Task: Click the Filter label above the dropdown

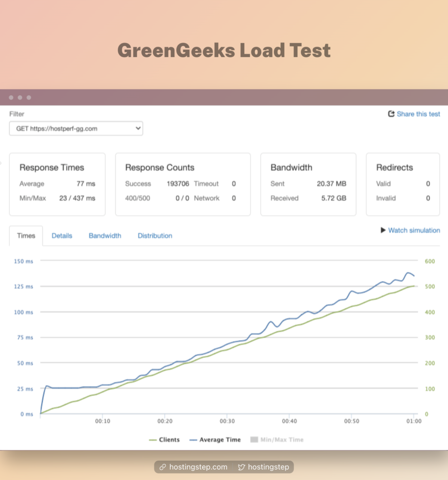Action: click(16, 114)
